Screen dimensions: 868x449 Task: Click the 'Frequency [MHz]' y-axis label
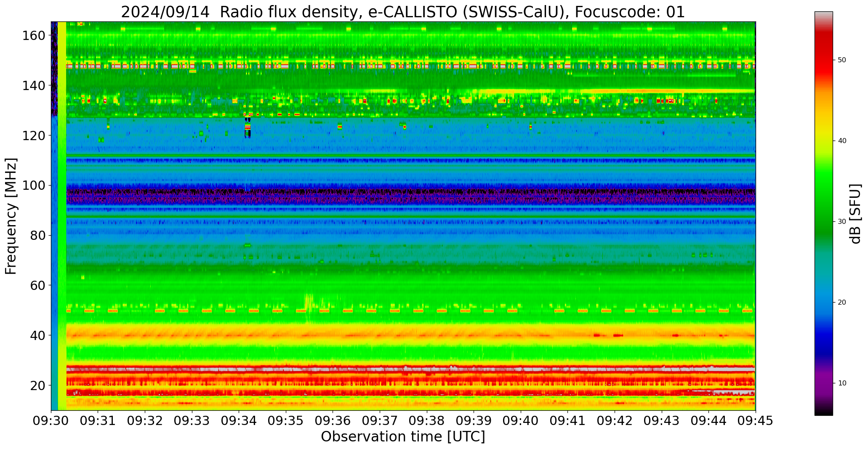coord(11,216)
